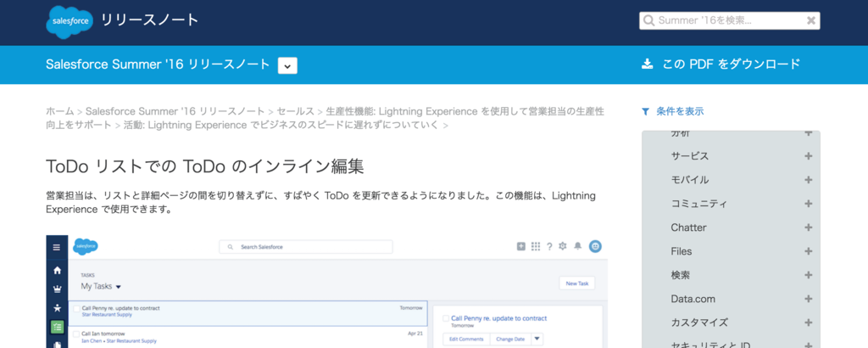Select 検索 in the contents list
Image resolution: width=868 pixels, height=348 pixels.
pos(681,275)
